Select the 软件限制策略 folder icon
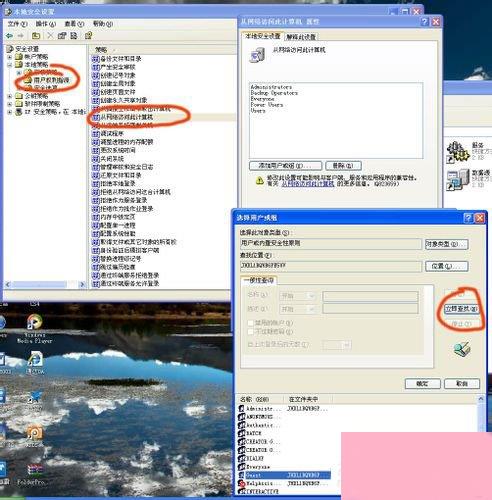Screen dimensions: 492x500 point(19,104)
